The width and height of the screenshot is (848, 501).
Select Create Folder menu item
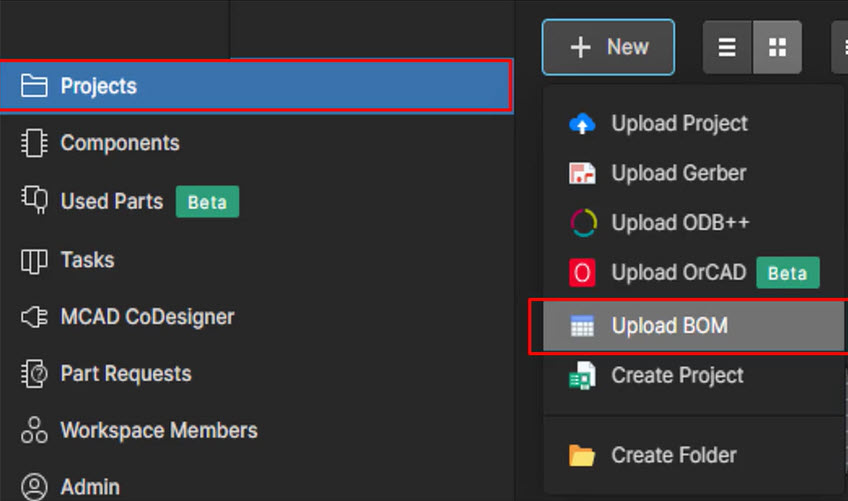click(x=673, y=455)
